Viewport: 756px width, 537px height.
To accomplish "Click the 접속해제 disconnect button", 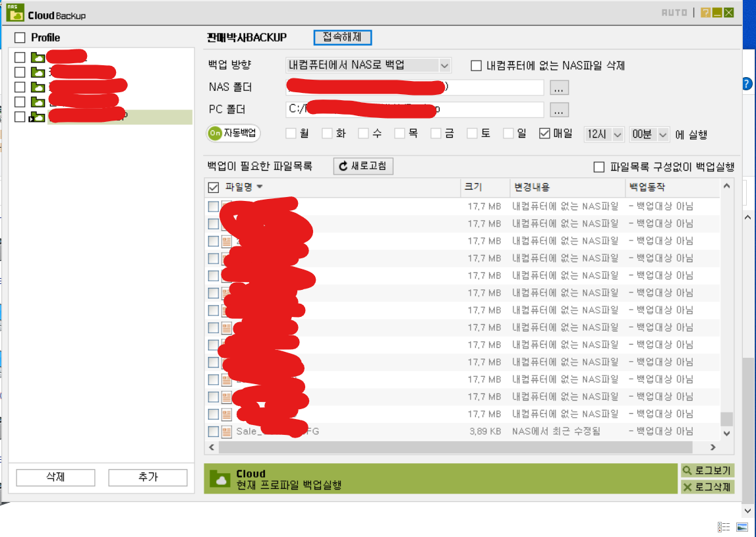I will coord(342,37).
